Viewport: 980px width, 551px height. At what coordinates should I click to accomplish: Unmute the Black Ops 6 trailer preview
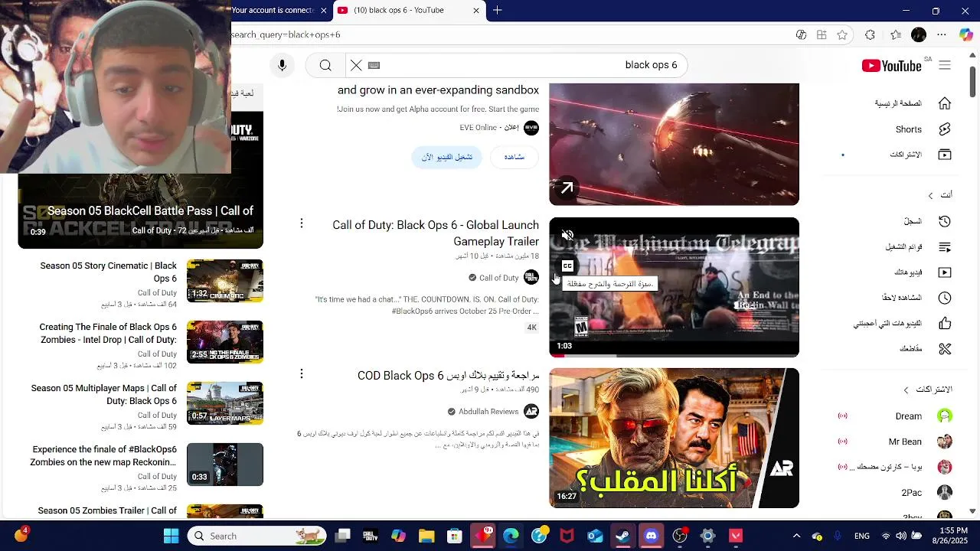coord(567,235)
